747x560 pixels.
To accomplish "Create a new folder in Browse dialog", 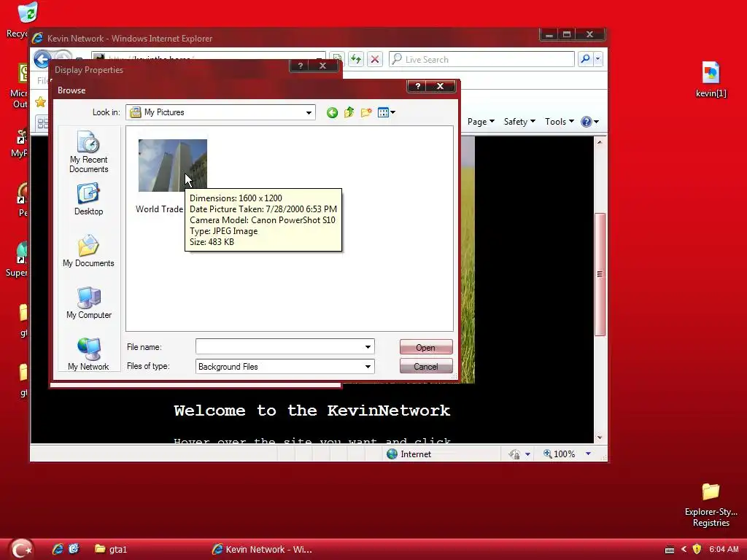I will click(x=366, y=112).
